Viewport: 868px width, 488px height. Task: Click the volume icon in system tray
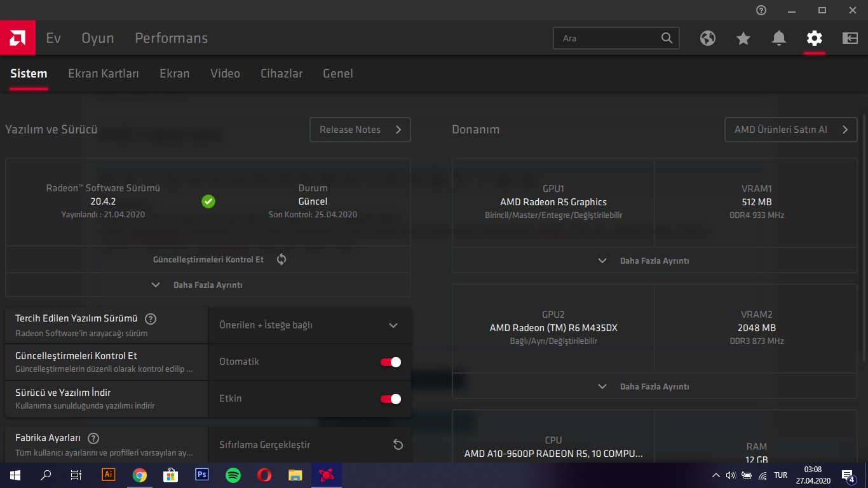730,475
